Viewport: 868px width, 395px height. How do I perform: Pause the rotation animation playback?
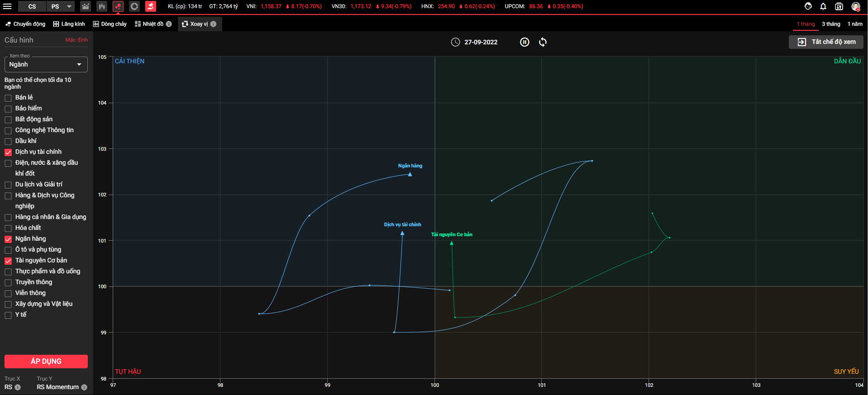pos(525,42)
